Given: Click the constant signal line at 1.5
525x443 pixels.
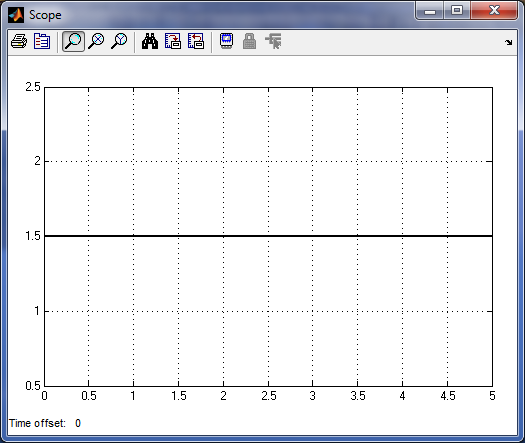Looking at the screenshot, I should pos(268,236).
